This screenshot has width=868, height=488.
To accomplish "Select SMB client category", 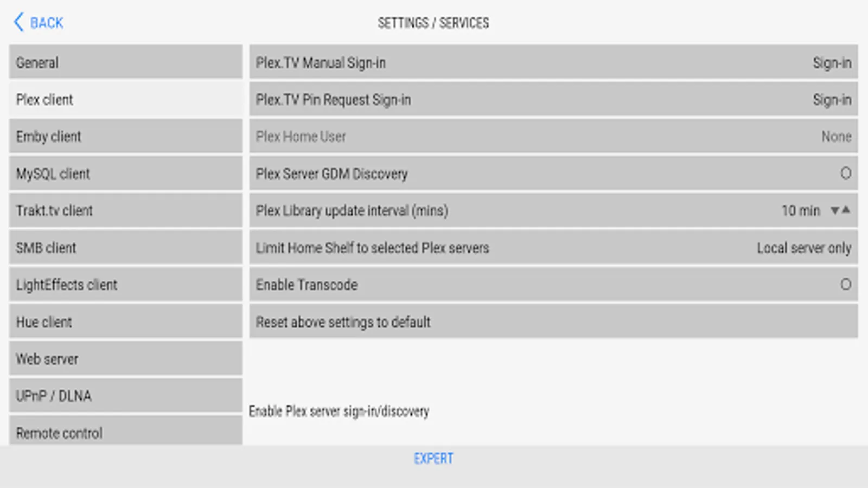I will tap(125, 248).
